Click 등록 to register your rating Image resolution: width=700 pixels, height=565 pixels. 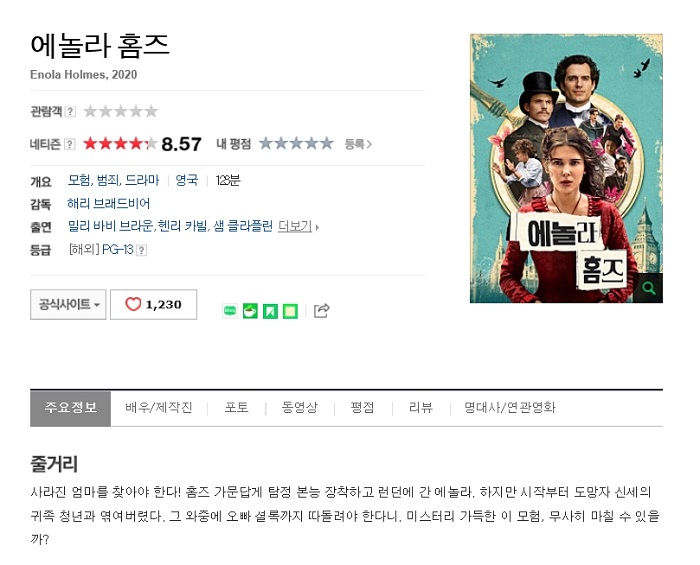point(358,144)
